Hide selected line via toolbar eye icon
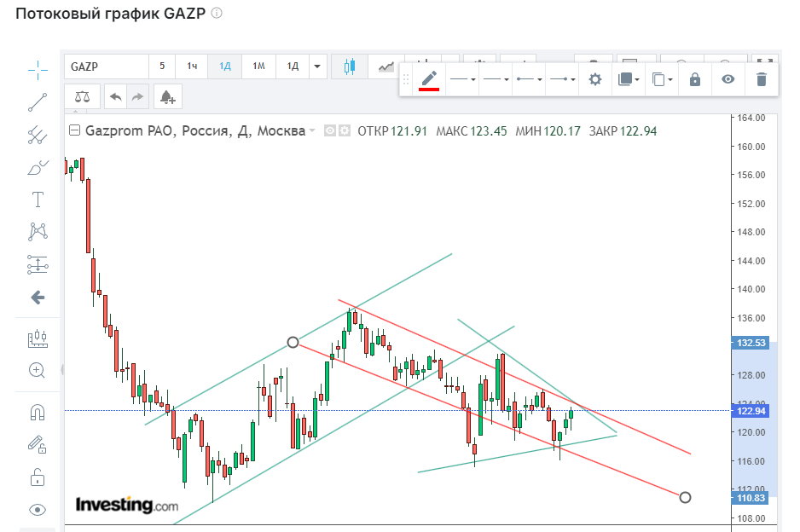The height and width of the screenshot is (532, 800). 728,79
